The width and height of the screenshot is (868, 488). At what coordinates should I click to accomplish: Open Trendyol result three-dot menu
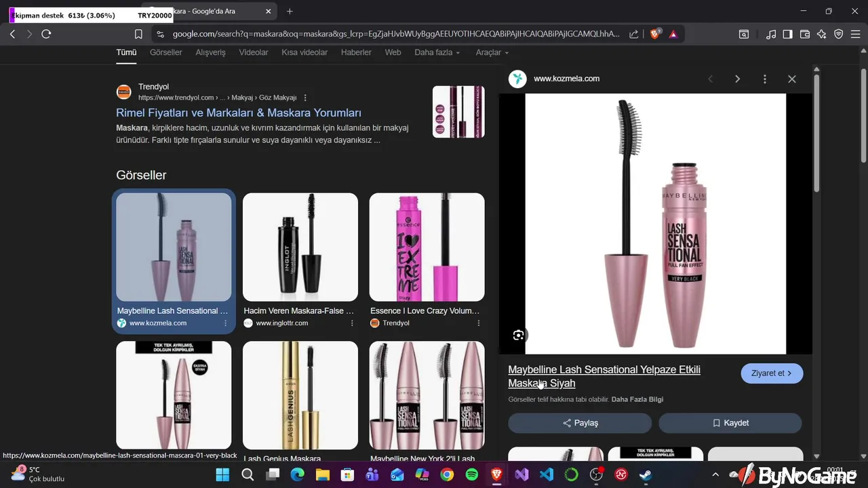click(305, 98)
